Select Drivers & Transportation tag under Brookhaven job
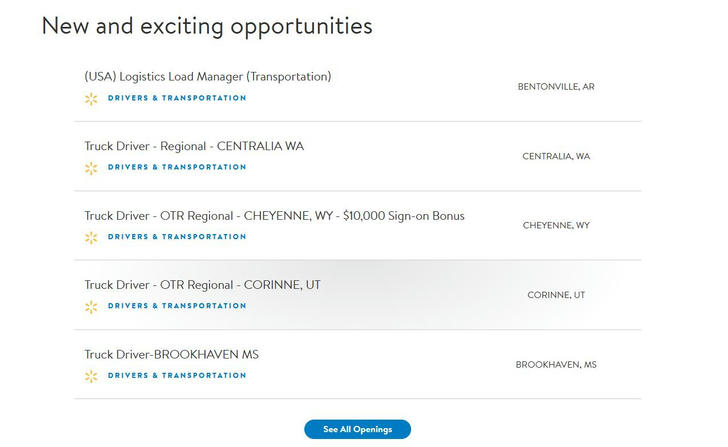728x447 pixels. (x=177, y=376)
